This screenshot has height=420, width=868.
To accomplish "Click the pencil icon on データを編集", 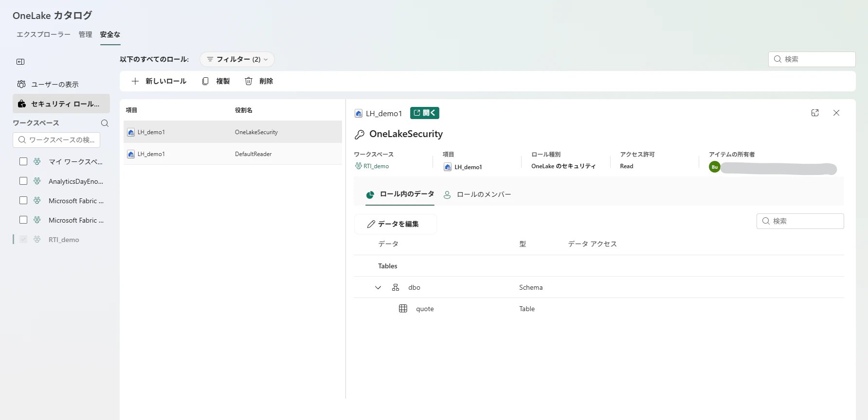I will [371, 224].
